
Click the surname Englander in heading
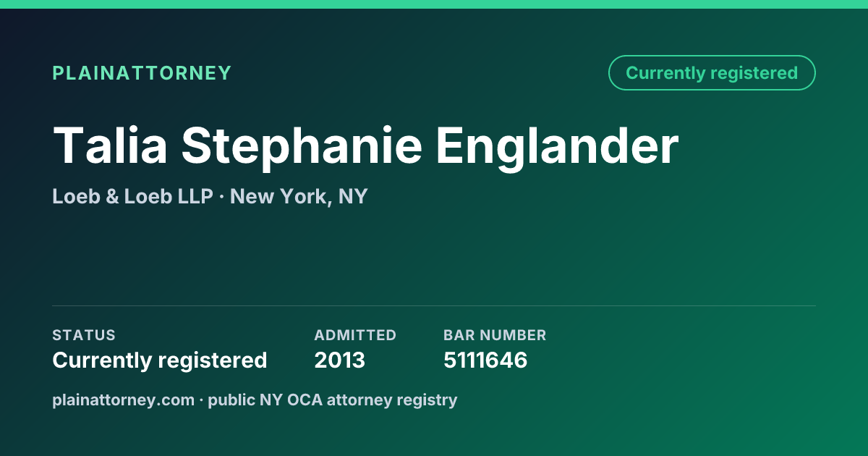pos(557,147)
